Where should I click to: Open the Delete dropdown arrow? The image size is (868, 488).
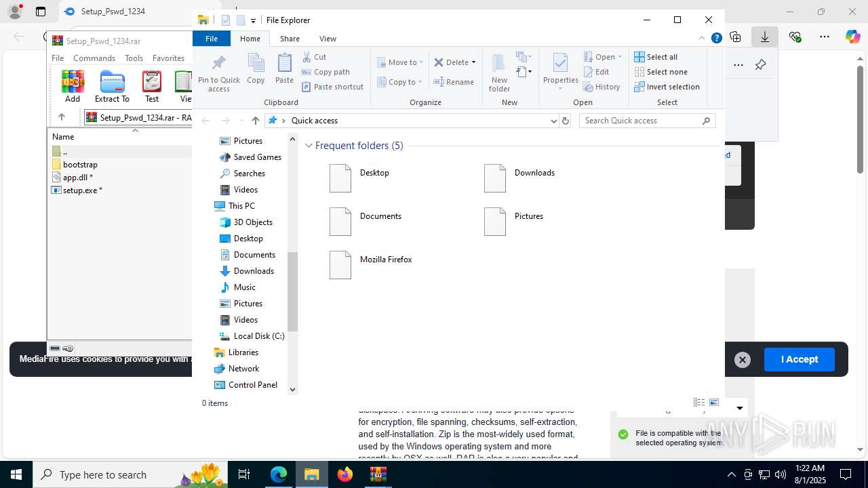point(473,62)
